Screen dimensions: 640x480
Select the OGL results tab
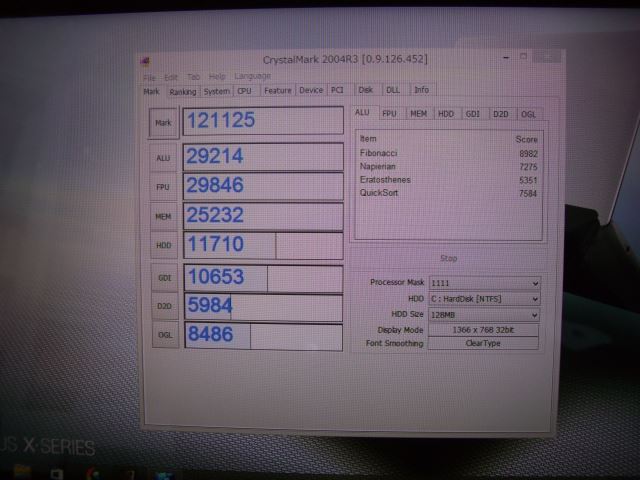coord(528,114)
